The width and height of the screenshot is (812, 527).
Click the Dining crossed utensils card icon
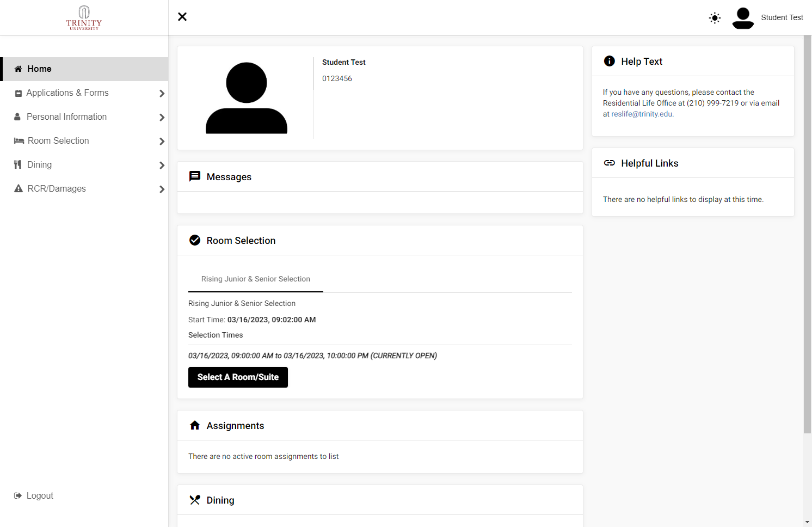[195, 500]
